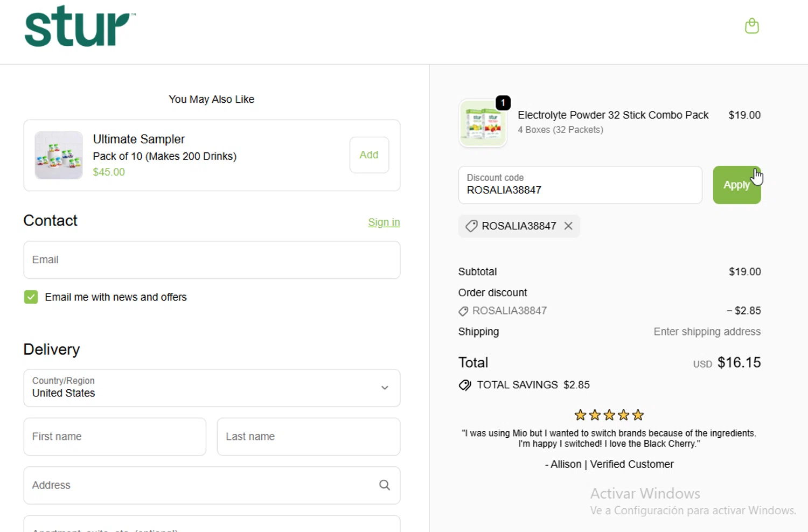Click the Electrolyte Powder 32 Stick Combo Pack title
The image size is (808, 532).
pyautogui.click(x=613, y=115)
